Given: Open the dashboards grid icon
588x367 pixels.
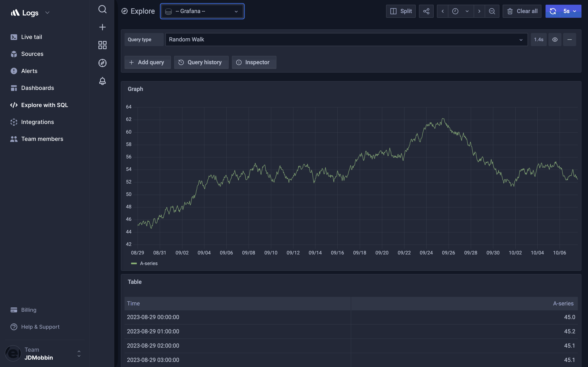Looking at the screenshot, I should [x=102, y=45].
